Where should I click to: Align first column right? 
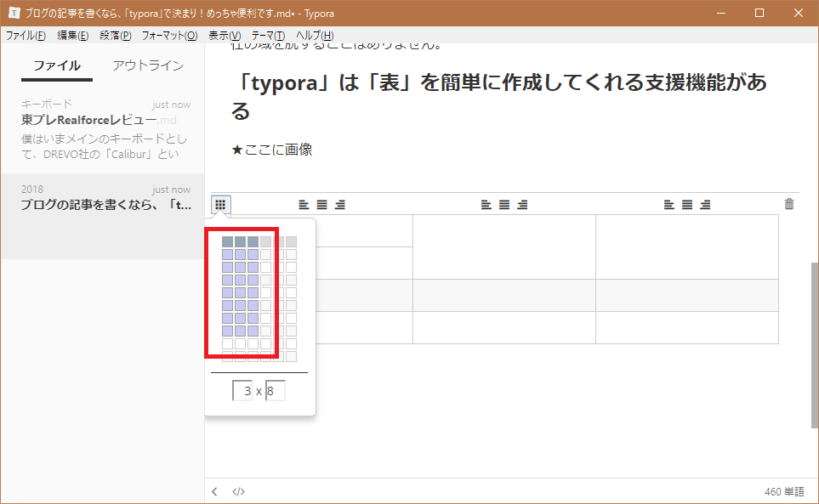coord(340,205)
